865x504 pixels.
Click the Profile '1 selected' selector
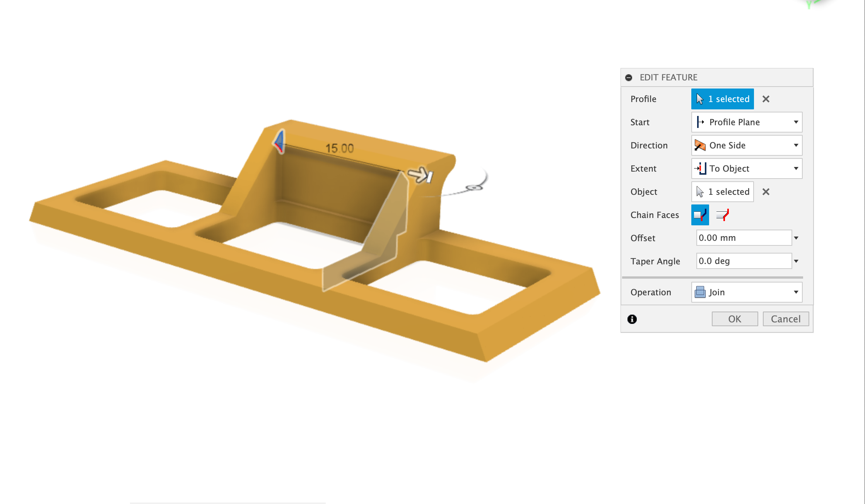tap(722, 99)
